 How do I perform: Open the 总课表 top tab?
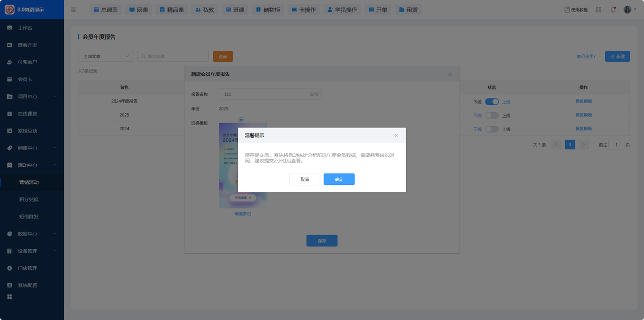(106, 10)
